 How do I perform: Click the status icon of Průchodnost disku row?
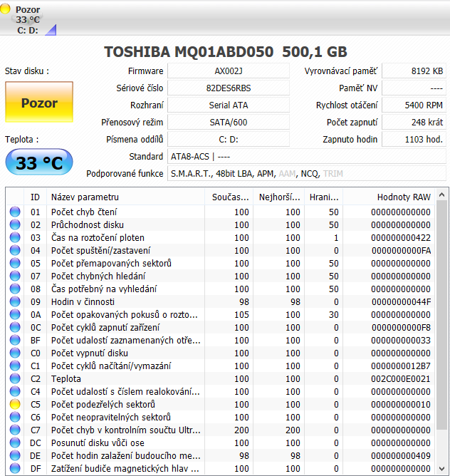pos(15,224)
